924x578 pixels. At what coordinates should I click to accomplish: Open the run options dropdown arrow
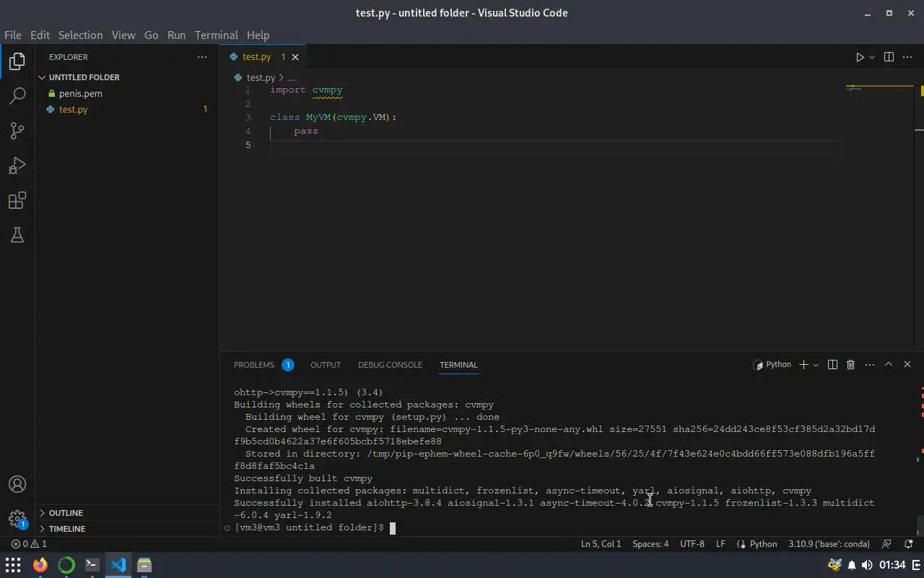[872, 57]
